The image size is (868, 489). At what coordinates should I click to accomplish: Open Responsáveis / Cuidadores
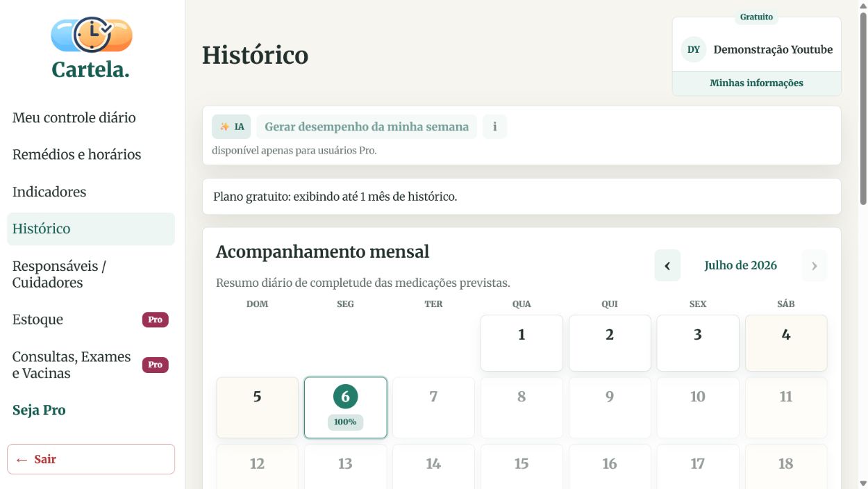(91, 274)
